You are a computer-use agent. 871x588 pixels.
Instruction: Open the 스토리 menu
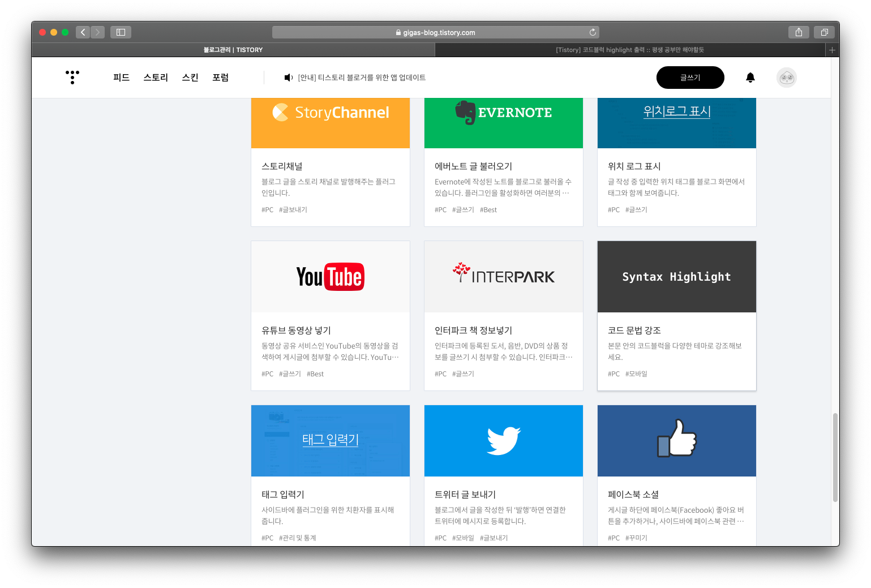[x=156, y=78]
